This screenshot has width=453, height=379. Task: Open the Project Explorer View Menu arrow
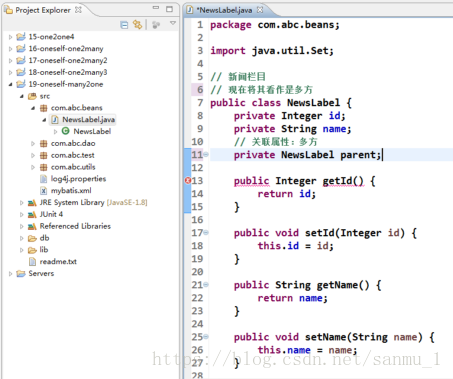pyautogui.click(x=173, y=23)
